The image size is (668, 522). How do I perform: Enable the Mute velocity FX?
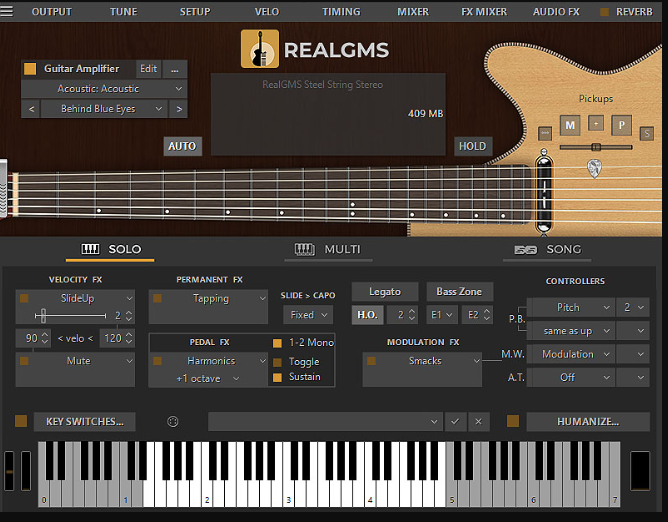pyautogui.click(x=24, y=361)
